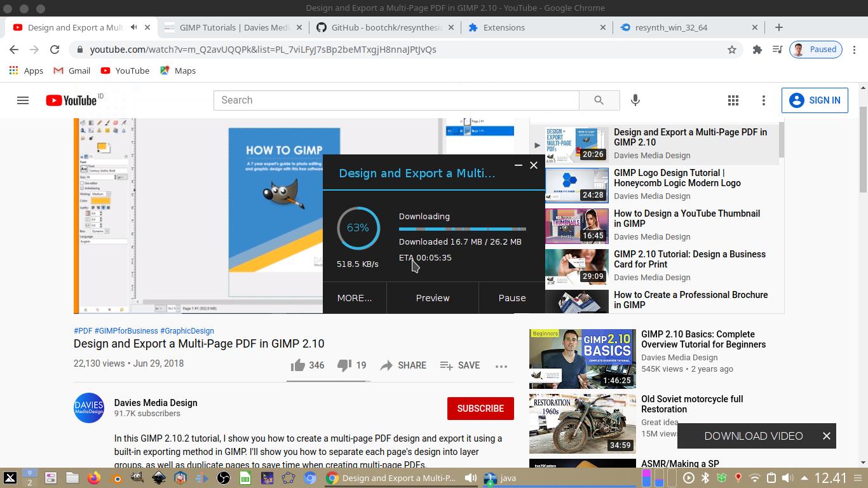Launch OBS Studio from the taskbar
The image size is (868, 488).
tap(224, 478)
